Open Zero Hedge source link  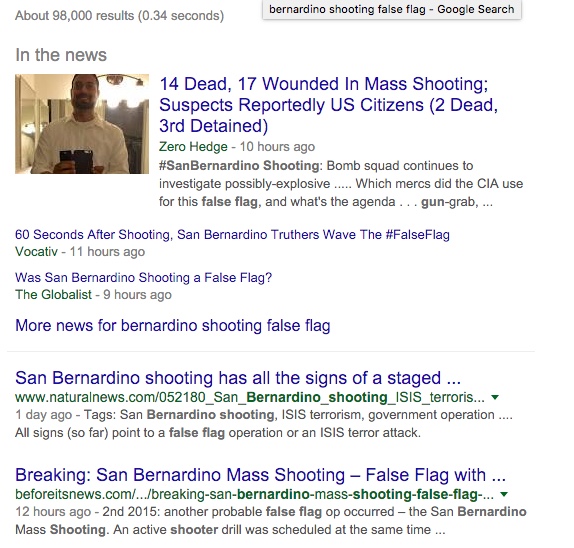(193, 147)
